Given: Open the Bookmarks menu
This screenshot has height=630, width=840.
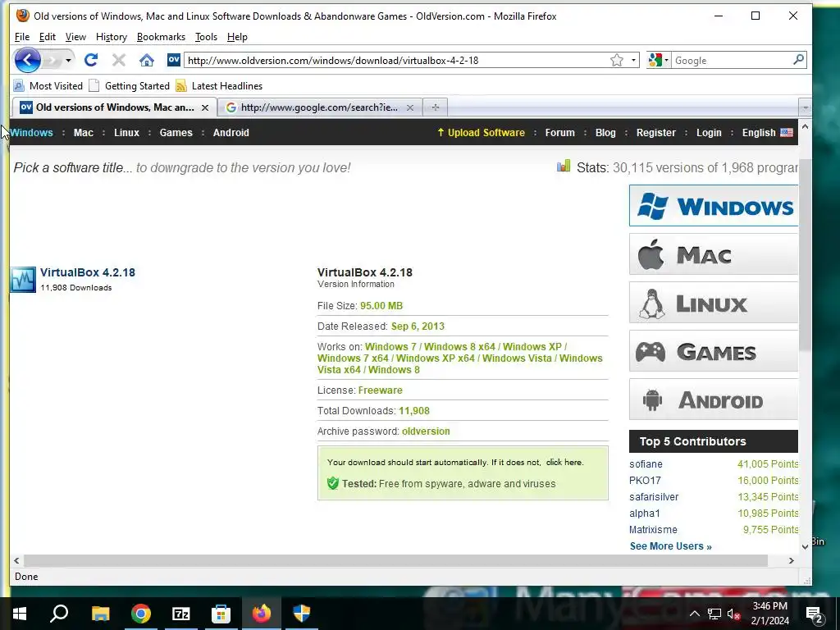Looking at the screenshot, I should (x=161, y=37).
